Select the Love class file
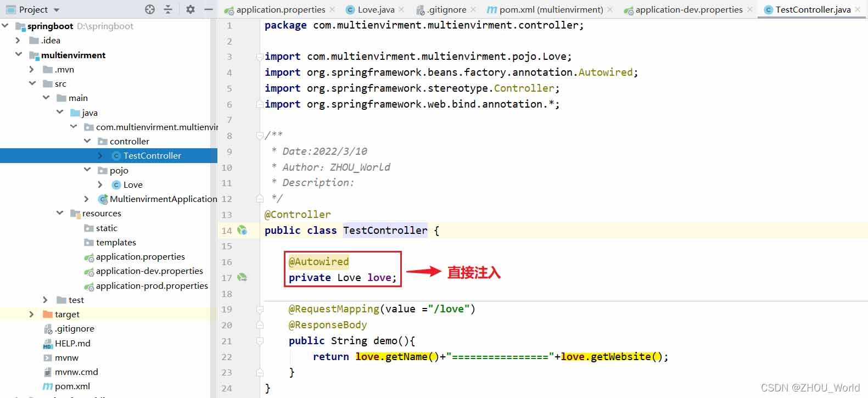 coord(132,184)
